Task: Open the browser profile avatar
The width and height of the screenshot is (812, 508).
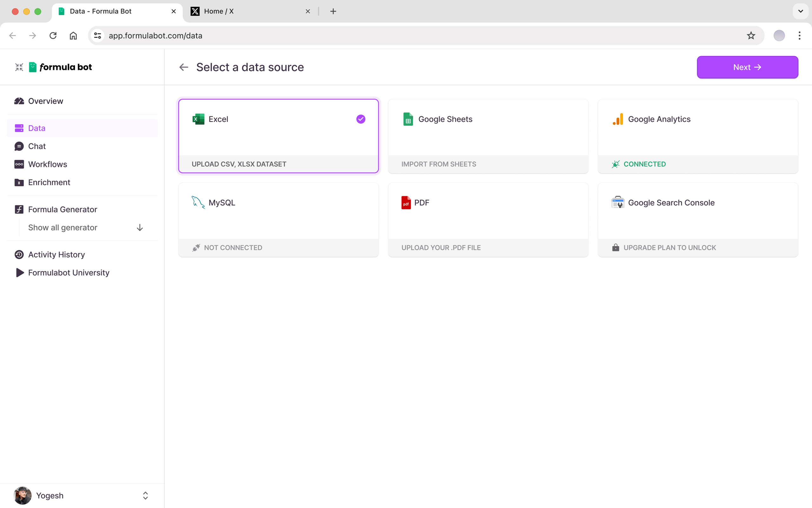Action: point(779,36)
